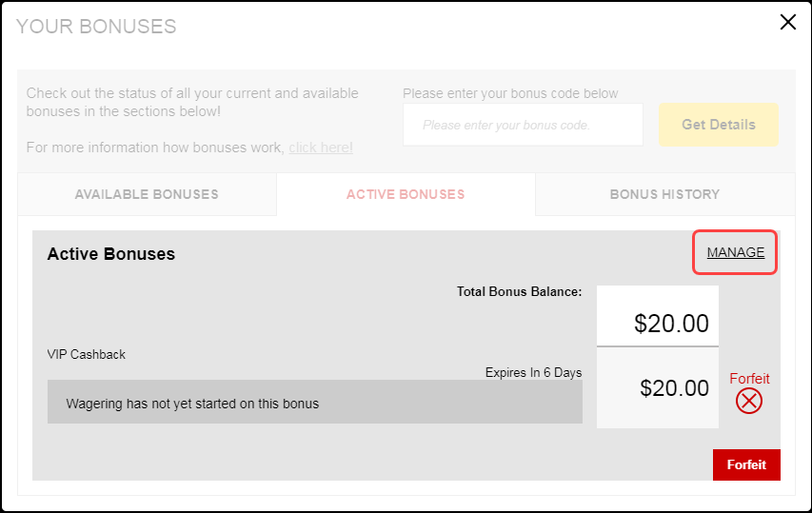The width and height of the screenshot is (812, 513).
Task: Open the Bonus History tab
Action: (665, 194)
